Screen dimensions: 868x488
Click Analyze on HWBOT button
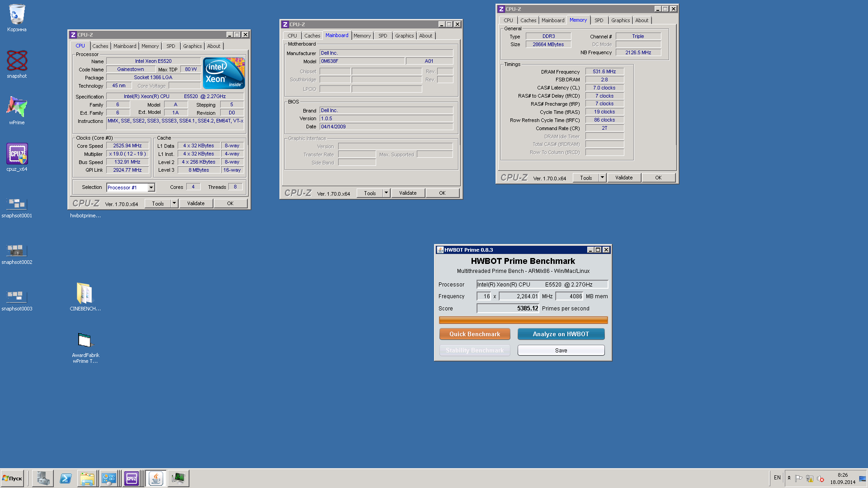click(x=561, y=334)
